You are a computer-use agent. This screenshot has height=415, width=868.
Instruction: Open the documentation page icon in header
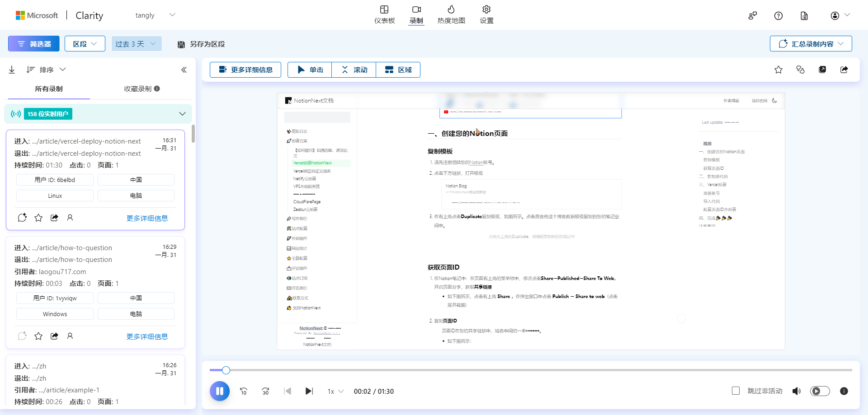point(804,16)
